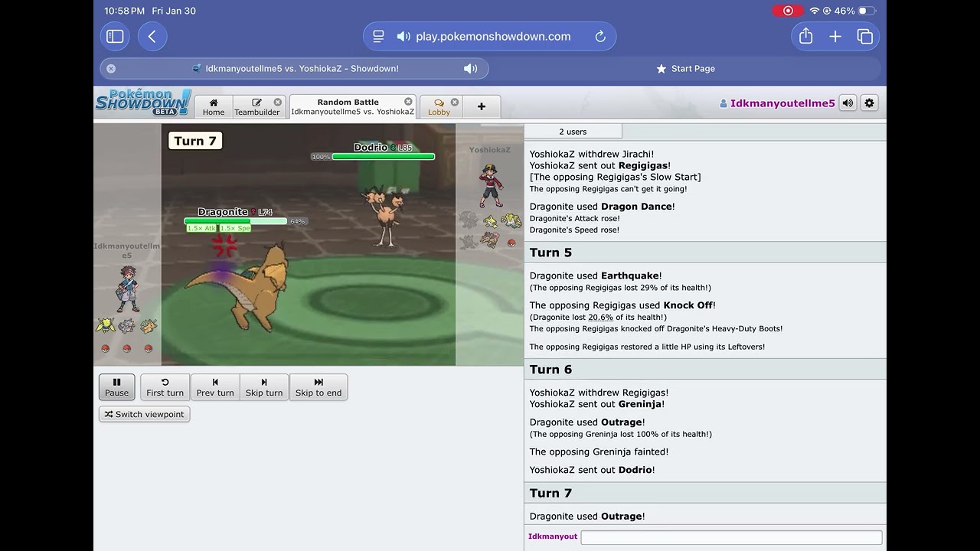
Task: Jump to the first turn
Action: coord(165,386)
